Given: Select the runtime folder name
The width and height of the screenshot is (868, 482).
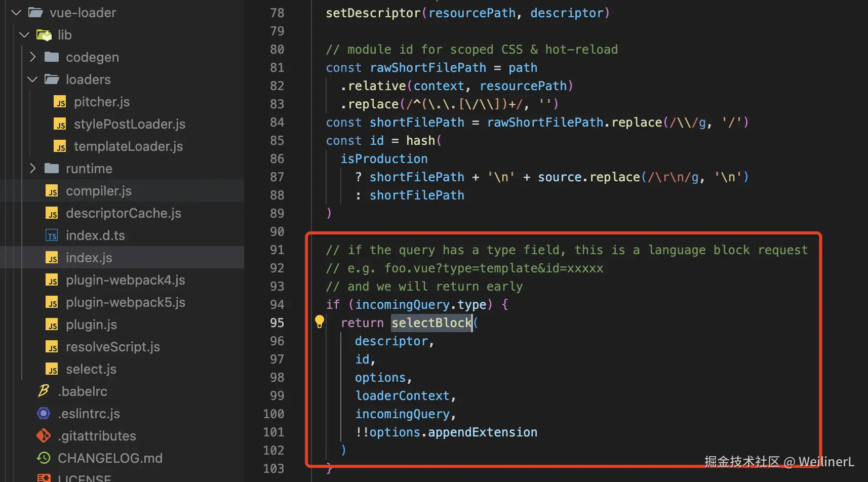Looking at the screenshot, I should point(89,169).
